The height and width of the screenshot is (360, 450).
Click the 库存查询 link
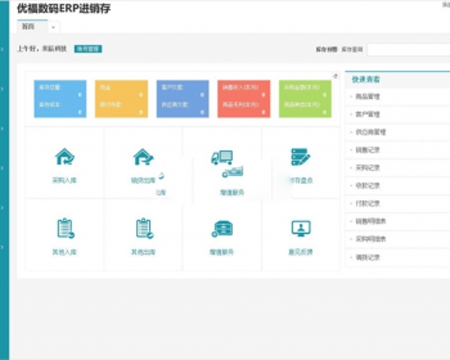pos(352,49)
